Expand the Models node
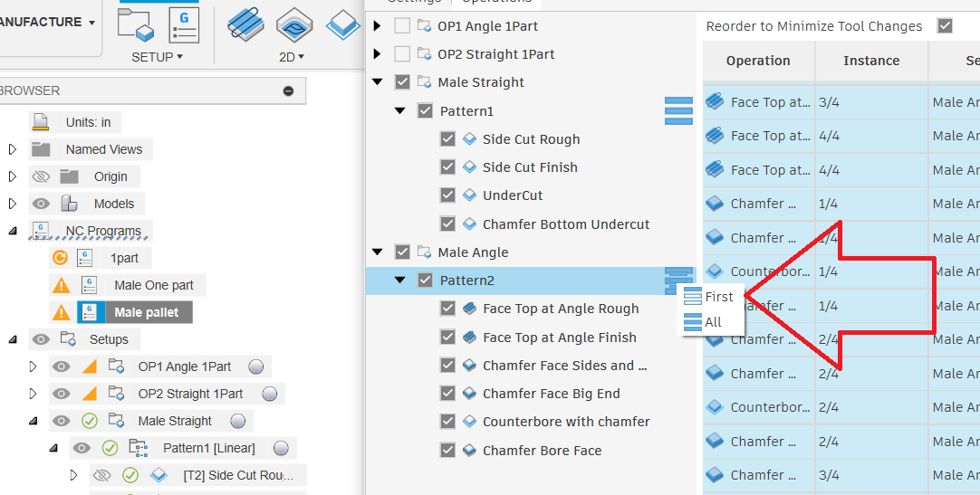Viewport: 980px width, 495px height. (x=12, y=204)
